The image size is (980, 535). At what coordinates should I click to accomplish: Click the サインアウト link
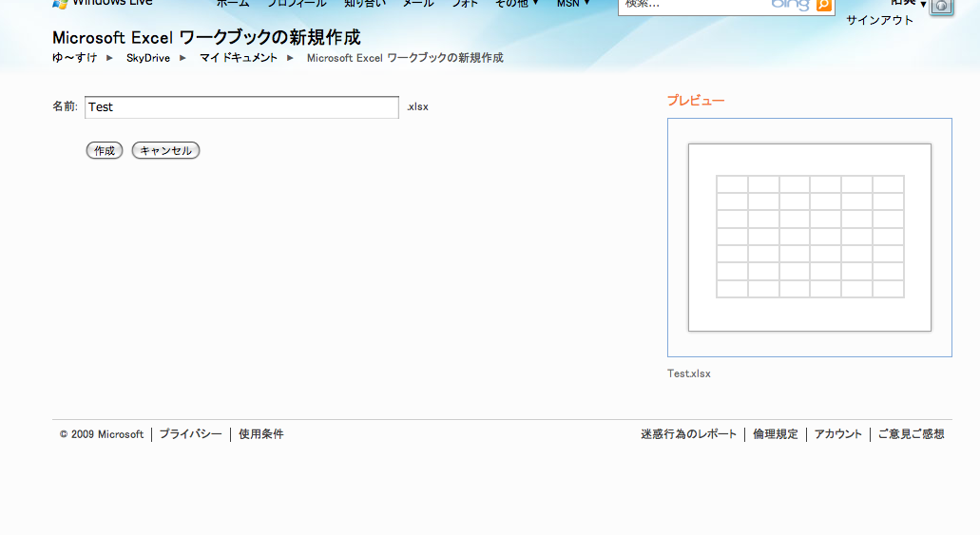pos(879,20)
